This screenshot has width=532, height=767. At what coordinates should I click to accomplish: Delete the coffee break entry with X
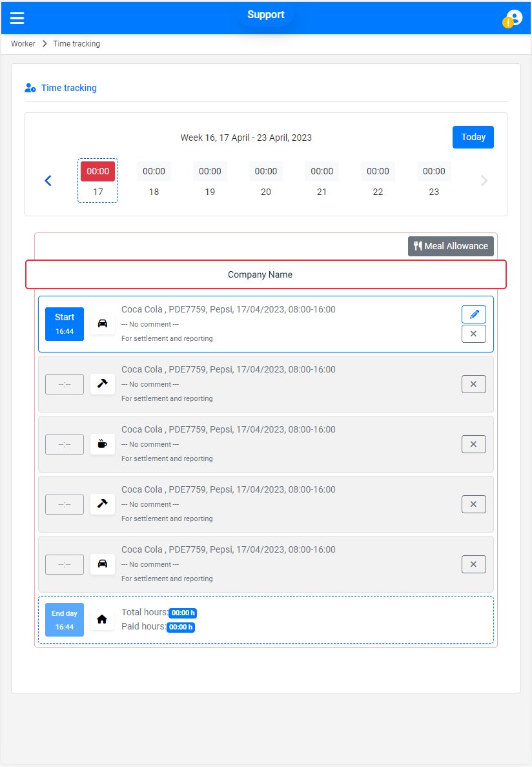tap(473, 444)
